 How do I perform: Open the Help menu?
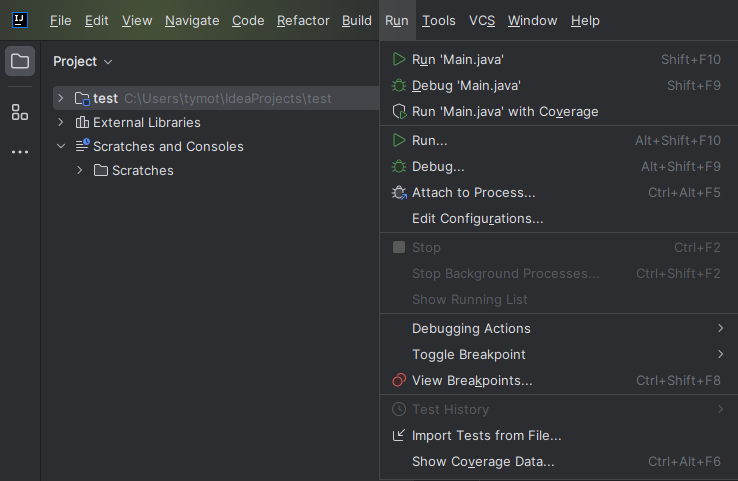pyautogui.click(x=585, y=21)
